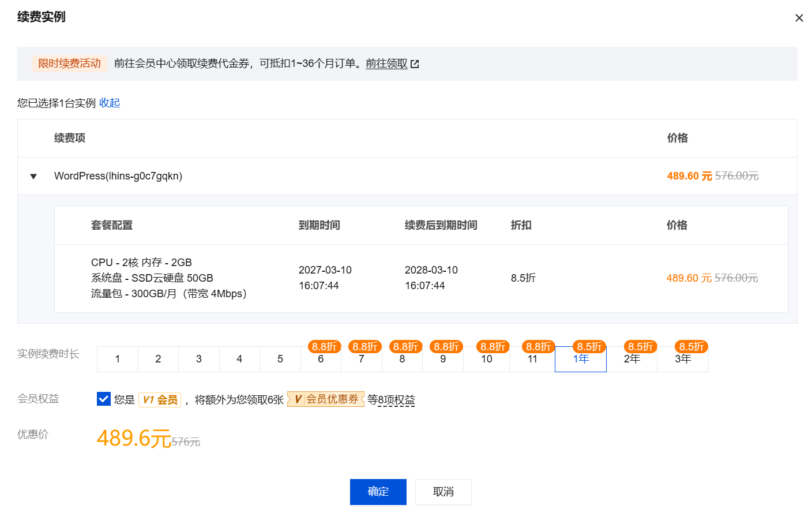812x520 pixels.
Task: Confirm renewal with the 确定 button
Action: pos(378,492)
